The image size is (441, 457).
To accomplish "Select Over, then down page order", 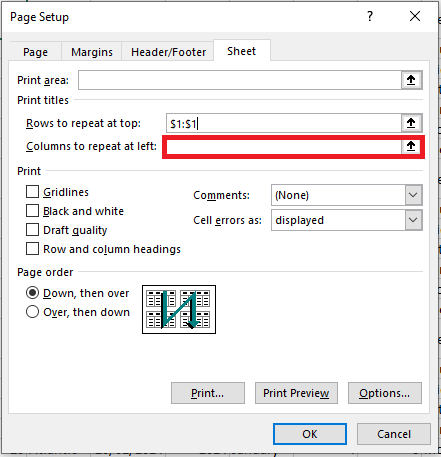I will [32, 312].
